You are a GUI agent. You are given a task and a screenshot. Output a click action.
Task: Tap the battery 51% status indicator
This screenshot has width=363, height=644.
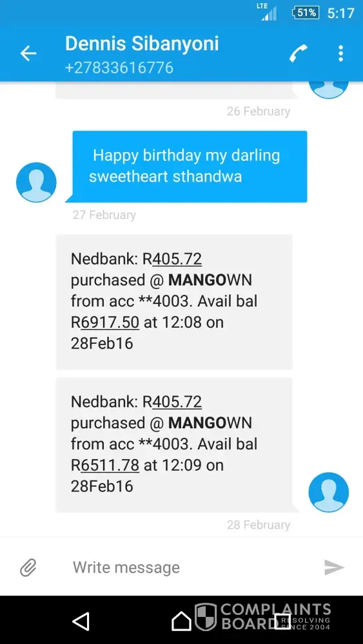306,13
